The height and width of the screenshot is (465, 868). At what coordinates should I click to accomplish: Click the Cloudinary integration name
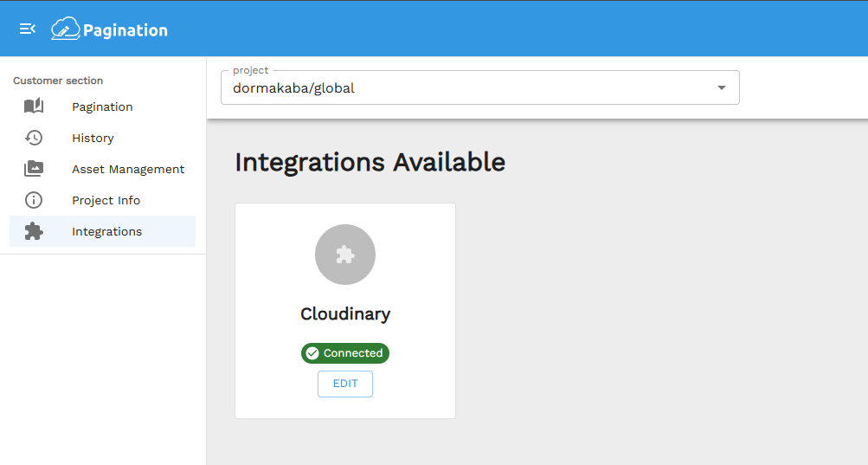click(345, 313)
